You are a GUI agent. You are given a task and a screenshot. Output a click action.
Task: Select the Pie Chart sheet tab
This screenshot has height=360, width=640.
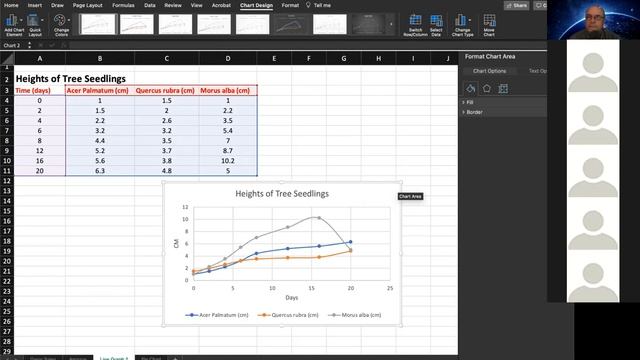[x=151, y=358]
